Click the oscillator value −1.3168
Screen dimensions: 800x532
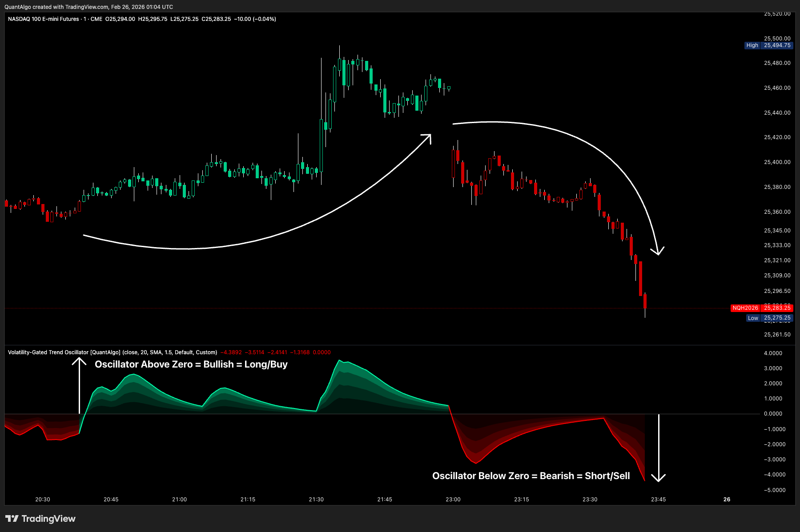(x=300, y=352)
